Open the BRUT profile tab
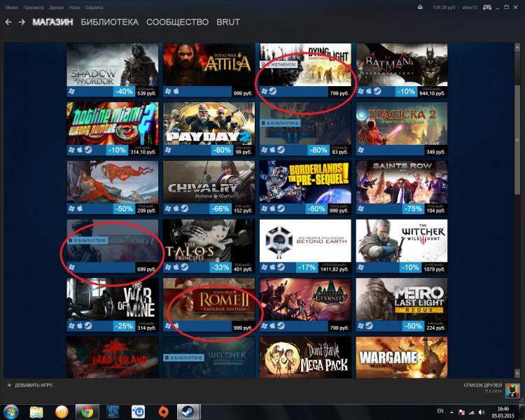 (x=228, y=22)
